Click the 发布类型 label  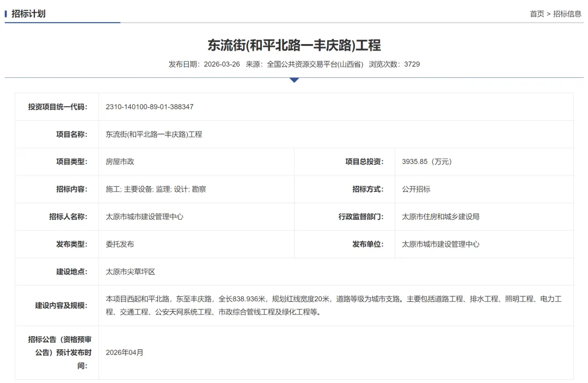(x=72, y=244)
